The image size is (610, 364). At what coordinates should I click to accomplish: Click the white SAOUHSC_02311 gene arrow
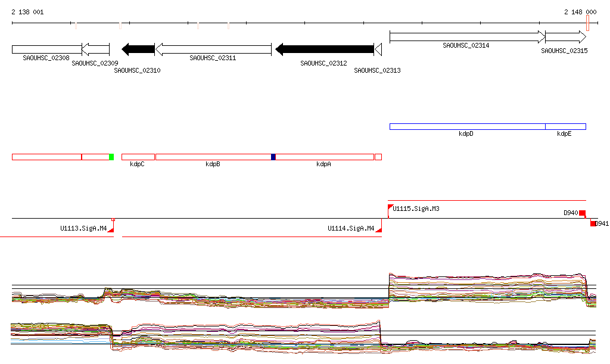point(213,49)
